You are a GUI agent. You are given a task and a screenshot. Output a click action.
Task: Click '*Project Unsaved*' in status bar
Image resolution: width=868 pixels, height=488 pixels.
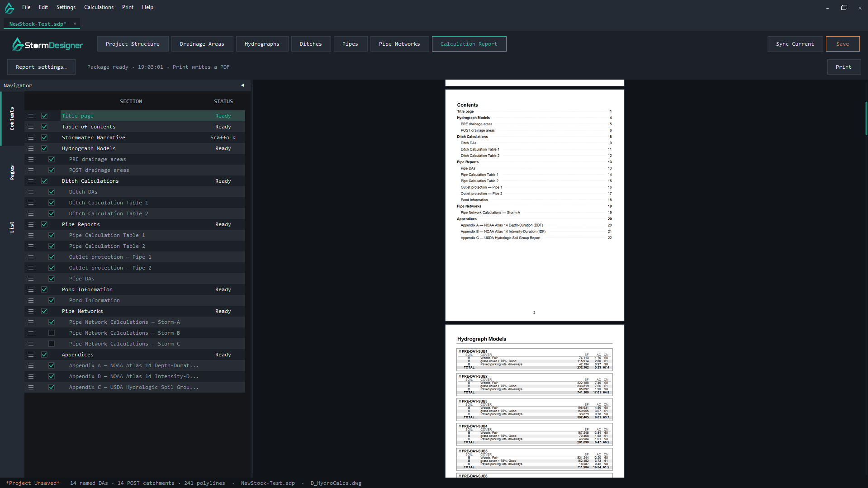tap(33, 483)
